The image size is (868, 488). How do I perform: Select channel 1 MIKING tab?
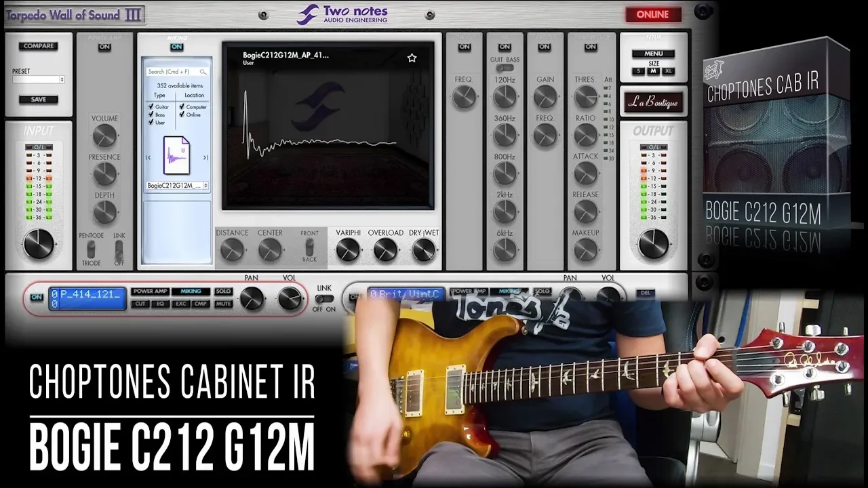tap(191, 291)
